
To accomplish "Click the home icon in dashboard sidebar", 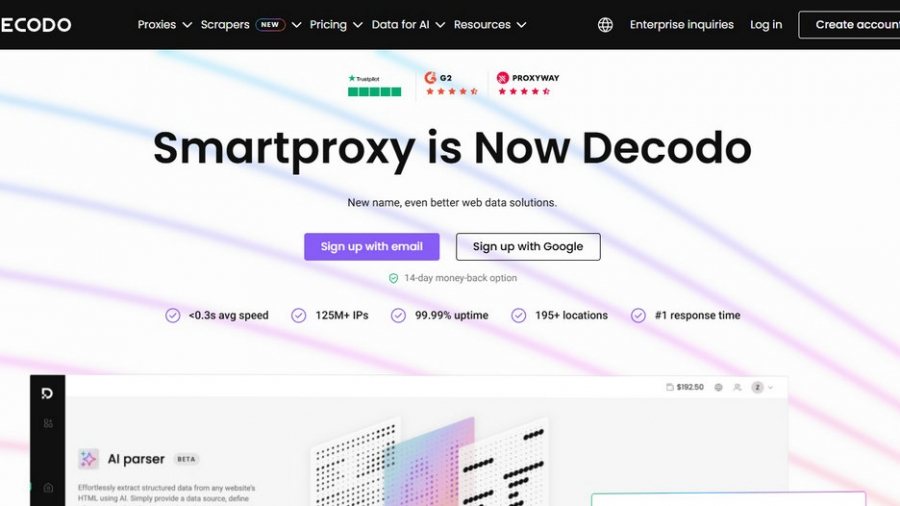I will coord(48,488).
